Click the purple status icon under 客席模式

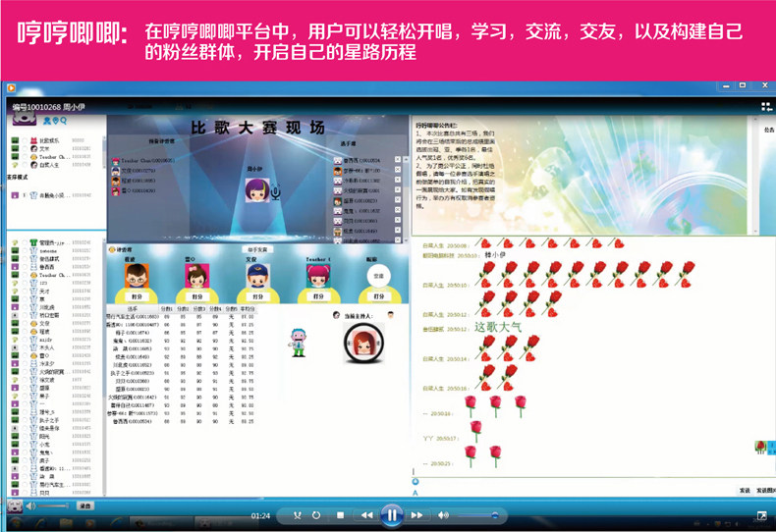[16, 195]
